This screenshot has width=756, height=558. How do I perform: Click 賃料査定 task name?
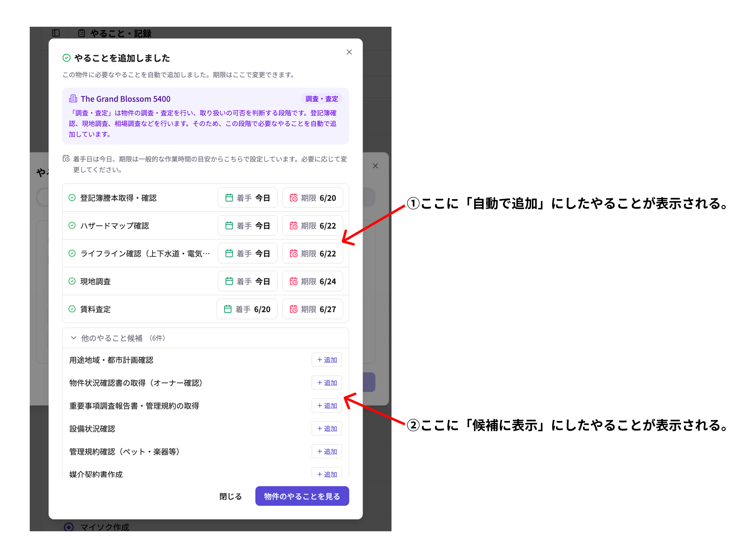[x=95, y=309]
